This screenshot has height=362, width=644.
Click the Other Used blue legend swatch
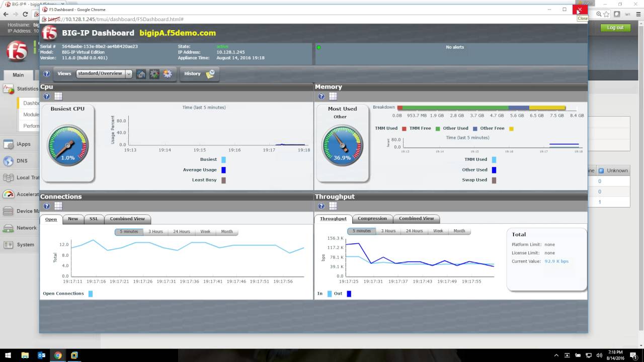click(494, 170)
